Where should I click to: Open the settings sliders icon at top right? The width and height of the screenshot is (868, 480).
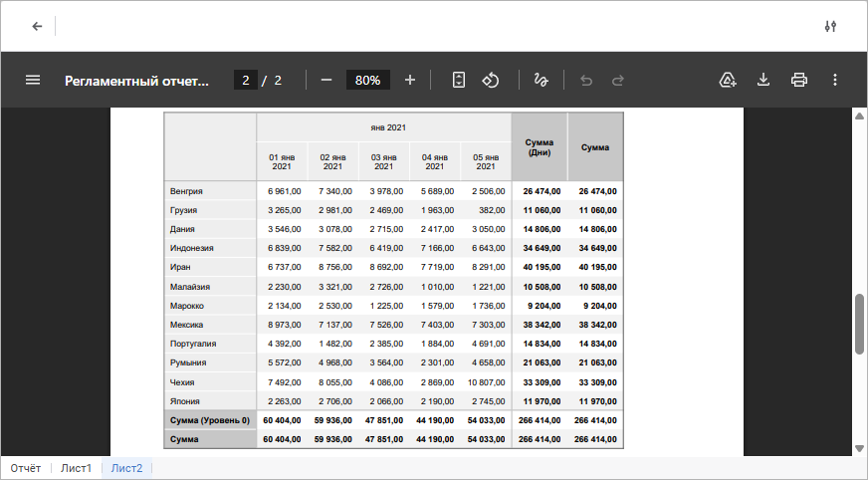coord(830,26)
